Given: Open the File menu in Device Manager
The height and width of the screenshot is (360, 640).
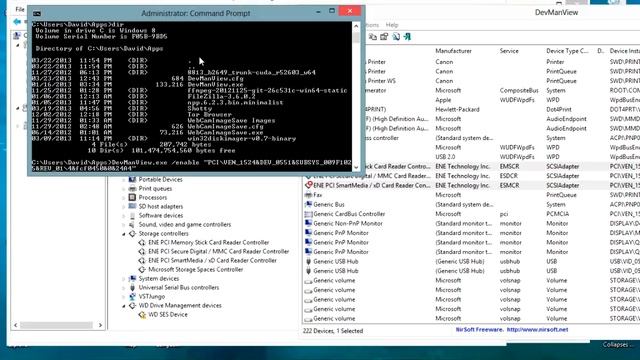Looking at the screenshot, I should point(20,9).
